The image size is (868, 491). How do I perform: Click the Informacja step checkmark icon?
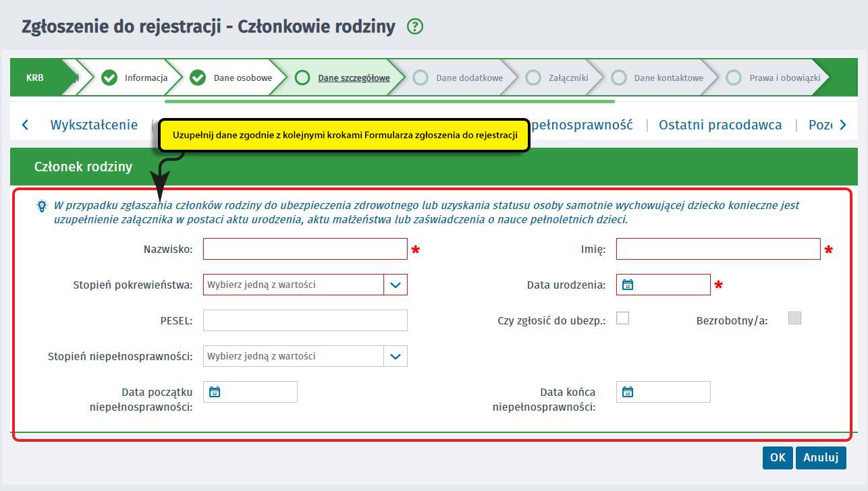(x=109, y=78)
